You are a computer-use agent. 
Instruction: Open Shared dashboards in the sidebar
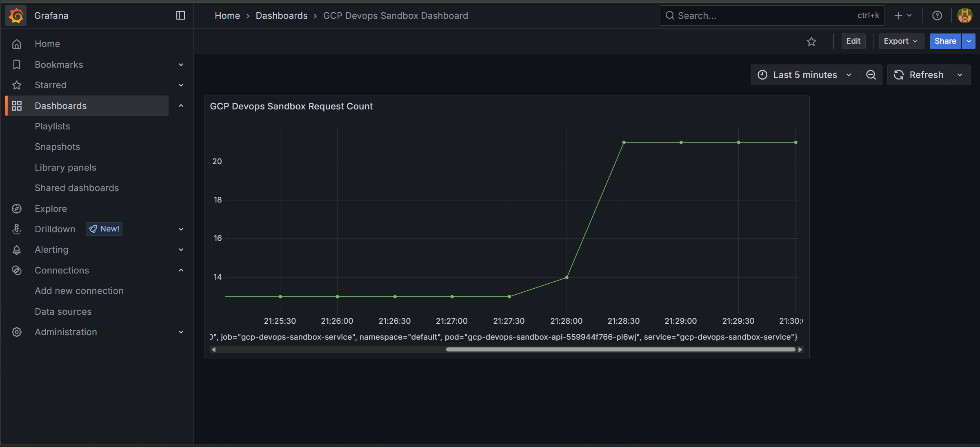coord(77,188)
